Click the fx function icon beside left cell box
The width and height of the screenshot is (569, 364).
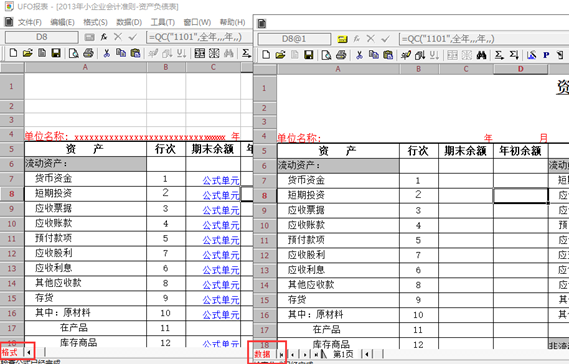104,37
